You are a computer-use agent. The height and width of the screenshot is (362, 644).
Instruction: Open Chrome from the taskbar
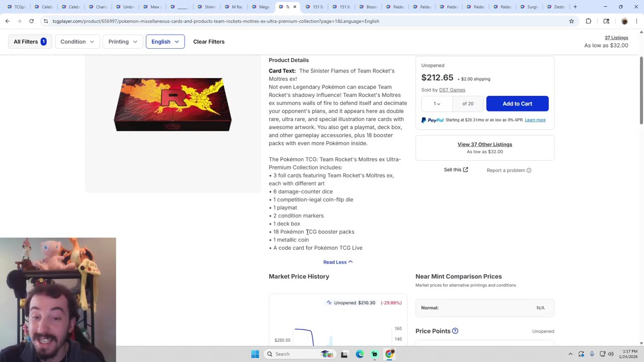click(389, 354)
